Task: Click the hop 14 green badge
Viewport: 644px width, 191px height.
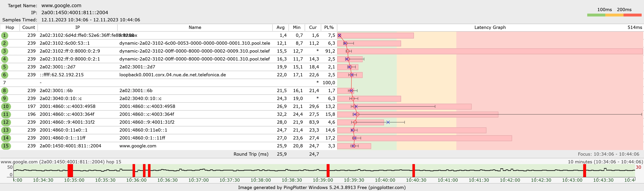Action: click(x=6, y=138)
